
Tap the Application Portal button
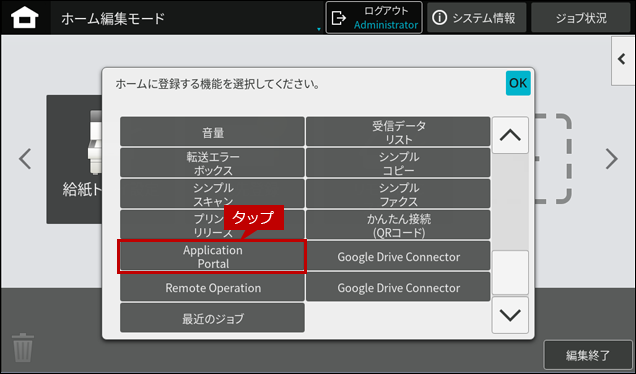tap(212, 256)
